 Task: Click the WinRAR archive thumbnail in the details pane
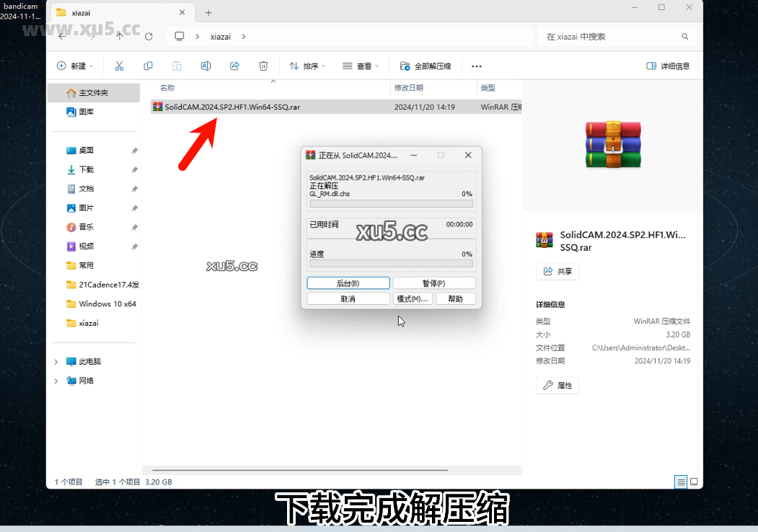click(x=612, y=143)
